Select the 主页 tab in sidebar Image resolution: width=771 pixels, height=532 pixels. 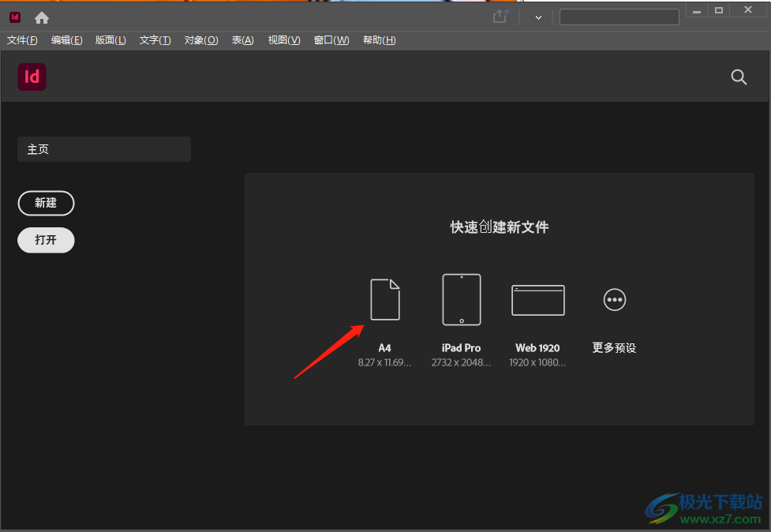click(x=104, y=149)
